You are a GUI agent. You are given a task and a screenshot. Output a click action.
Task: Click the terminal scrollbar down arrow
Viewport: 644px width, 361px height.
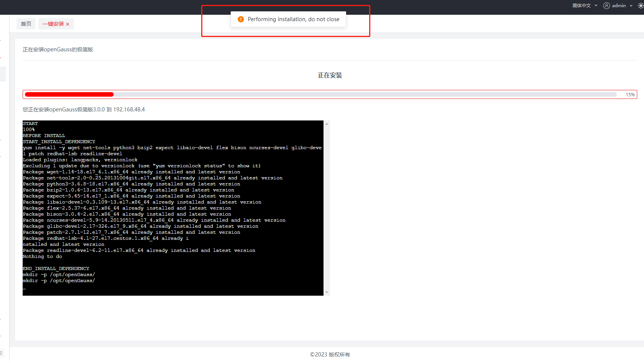tap(327, 292)
